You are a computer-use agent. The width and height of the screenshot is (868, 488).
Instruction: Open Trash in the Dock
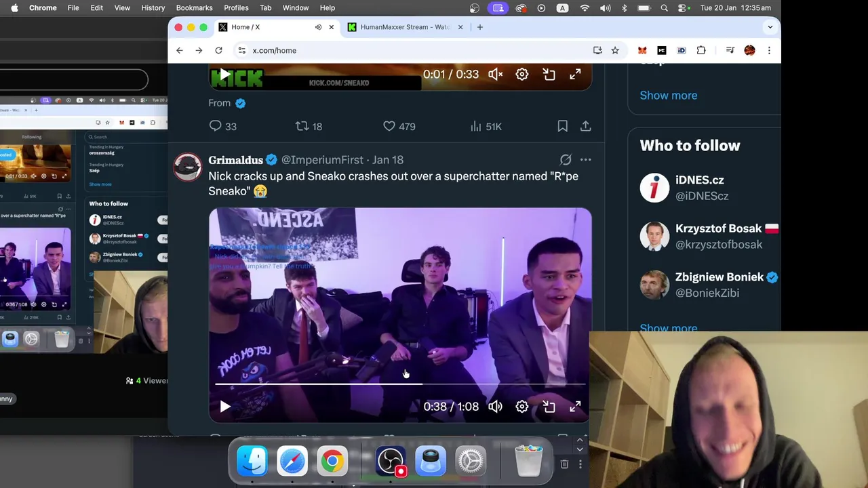pyautogui.click(x=528, y=462)
